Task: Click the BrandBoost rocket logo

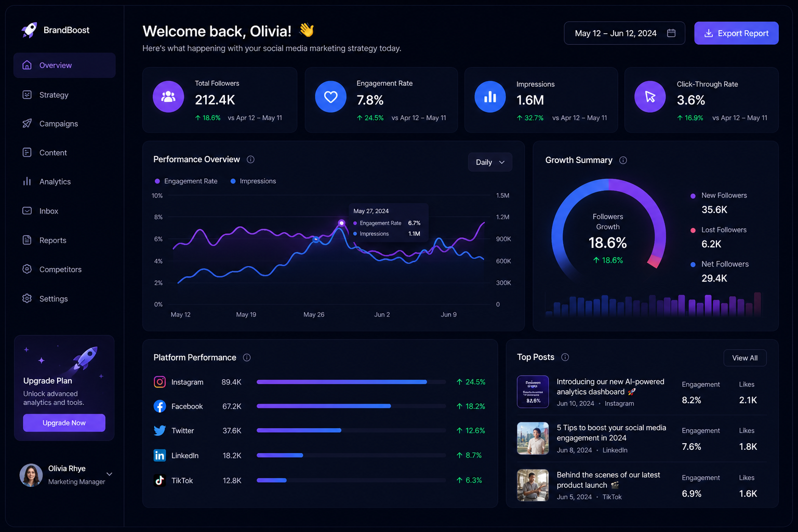Action: [29, 30]
